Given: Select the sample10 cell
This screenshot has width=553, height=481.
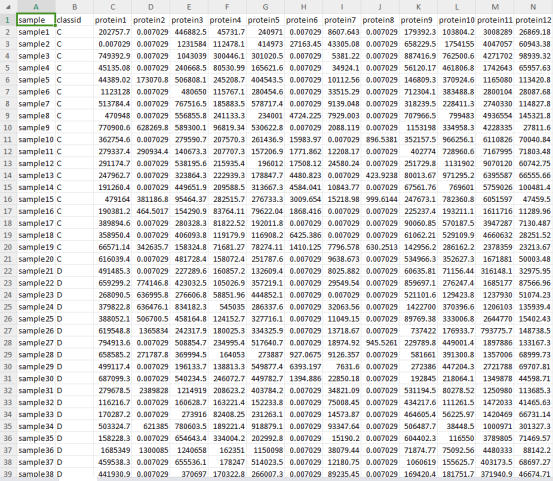Looking at the screenshot, I should point(36,139).
